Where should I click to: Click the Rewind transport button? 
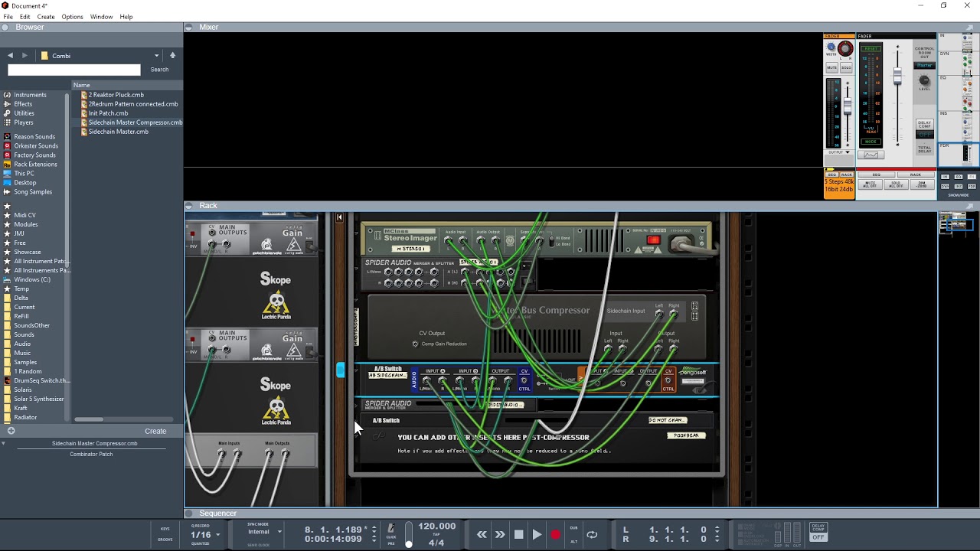[482, 535]
